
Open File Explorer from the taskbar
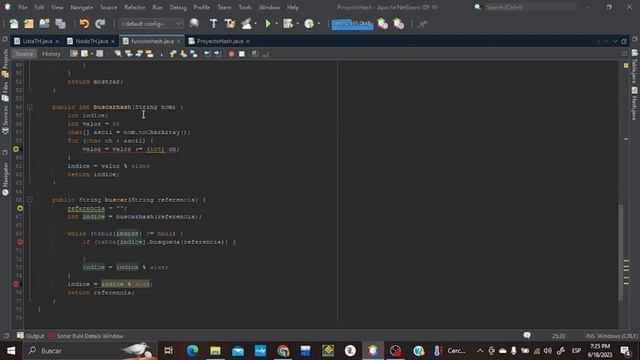pyautogui.click(x=215, y=351)
